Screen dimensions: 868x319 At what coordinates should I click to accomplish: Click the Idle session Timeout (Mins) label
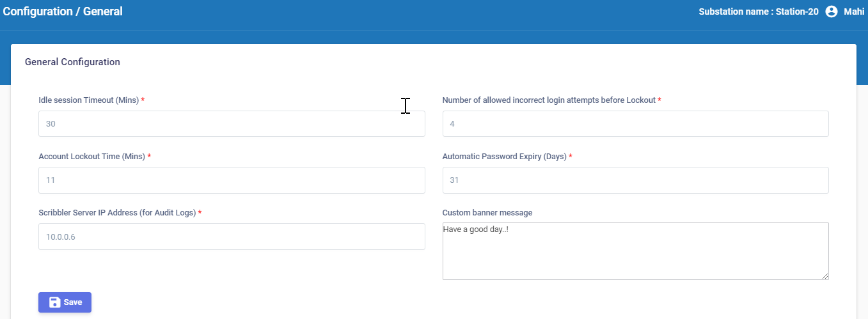click(x=88, y=100)
